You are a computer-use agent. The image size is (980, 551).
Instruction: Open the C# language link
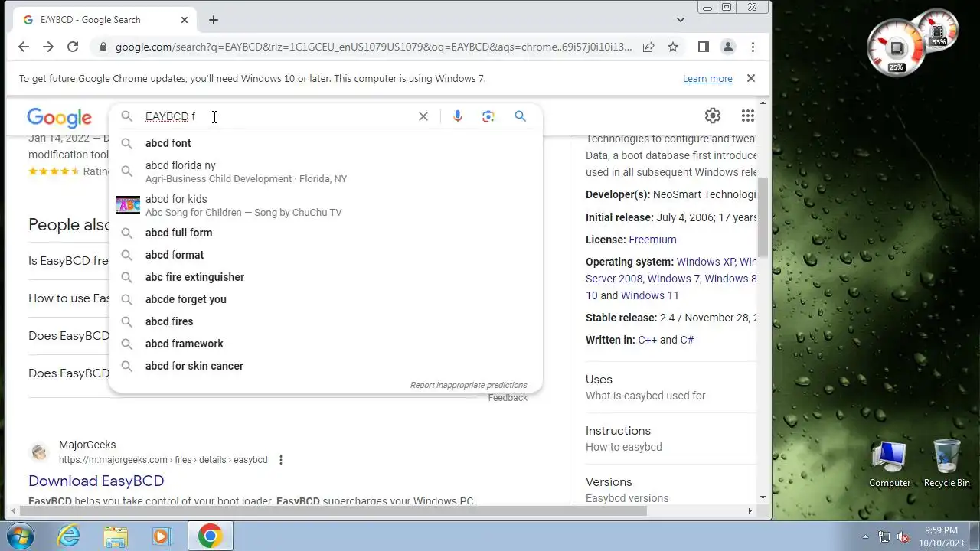pos(687,340)
